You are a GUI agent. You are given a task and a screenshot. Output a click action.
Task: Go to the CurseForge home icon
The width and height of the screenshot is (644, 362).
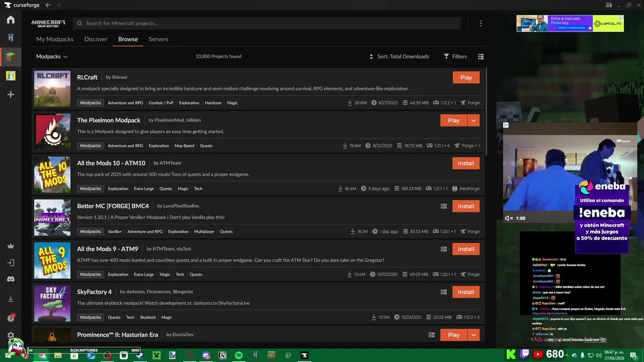(x=11, y=20)
